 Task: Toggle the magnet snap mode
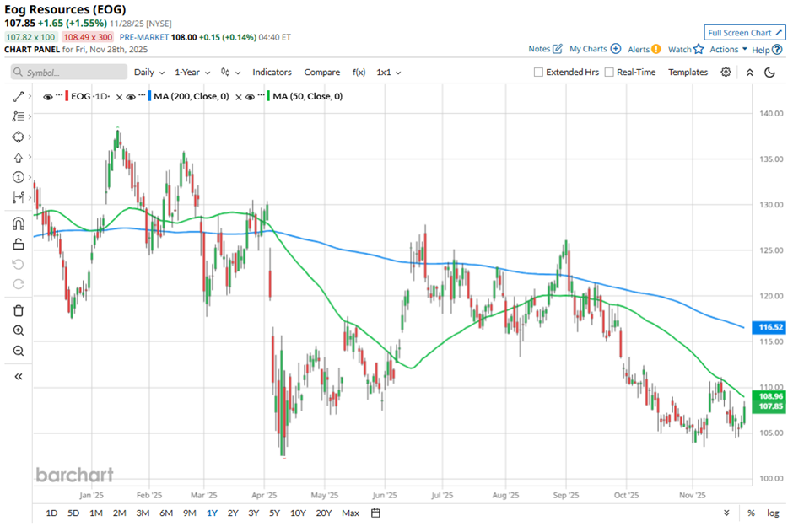(x=19, y=223)
